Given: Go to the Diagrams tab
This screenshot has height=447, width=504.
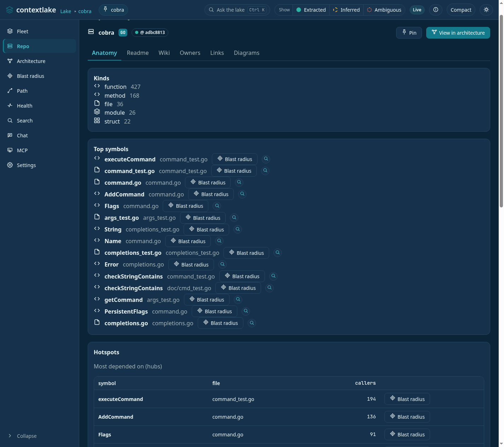Looking at the screenshot, I should tap(247, 53).
